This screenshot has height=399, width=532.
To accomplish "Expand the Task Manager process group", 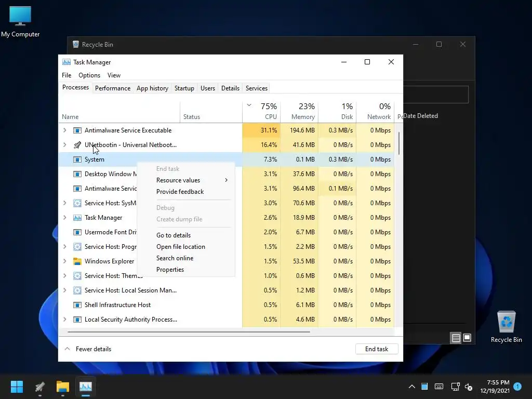I will click(64, 218).
